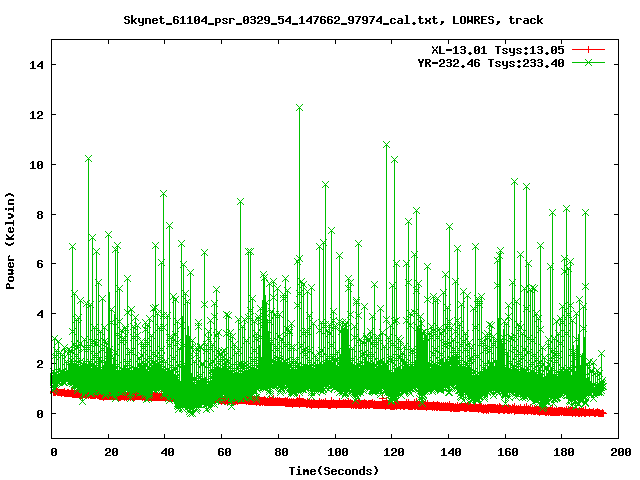Click the y-axis tick label 4
Image resolution: width=640 pixels, height=480 pixels.
pyautogui.click(x=40, y=314)
